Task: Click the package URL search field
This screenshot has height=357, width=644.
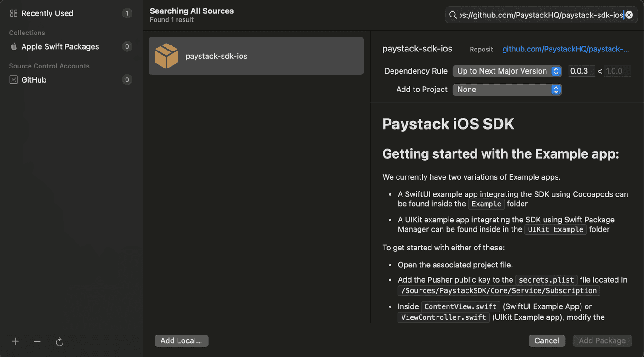Action: pos(541,15)
